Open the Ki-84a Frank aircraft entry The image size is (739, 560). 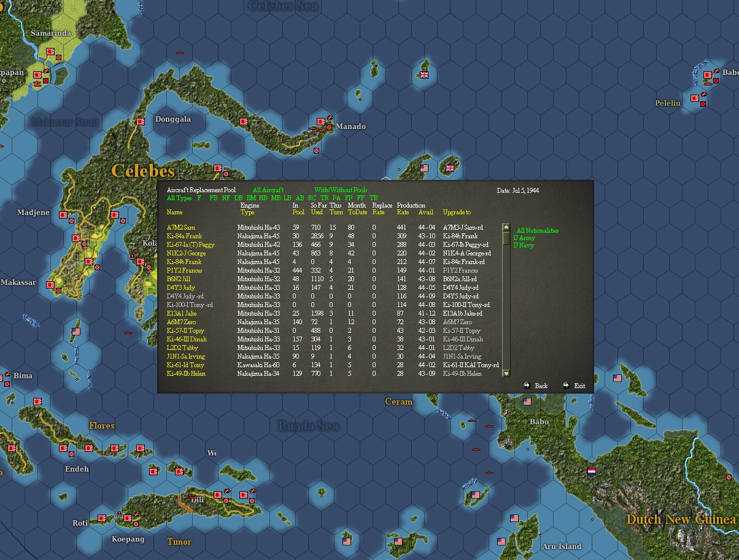coord(184,236)
